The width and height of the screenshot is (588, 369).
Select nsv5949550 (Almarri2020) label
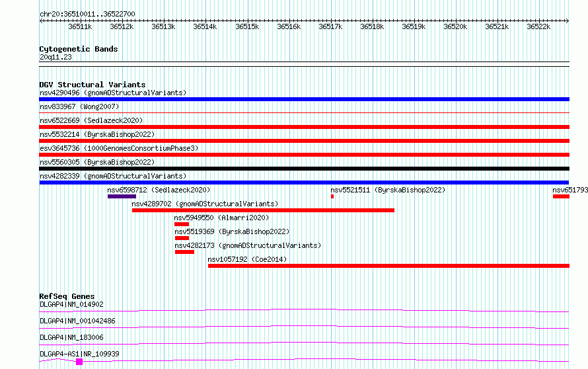[221, 218]
